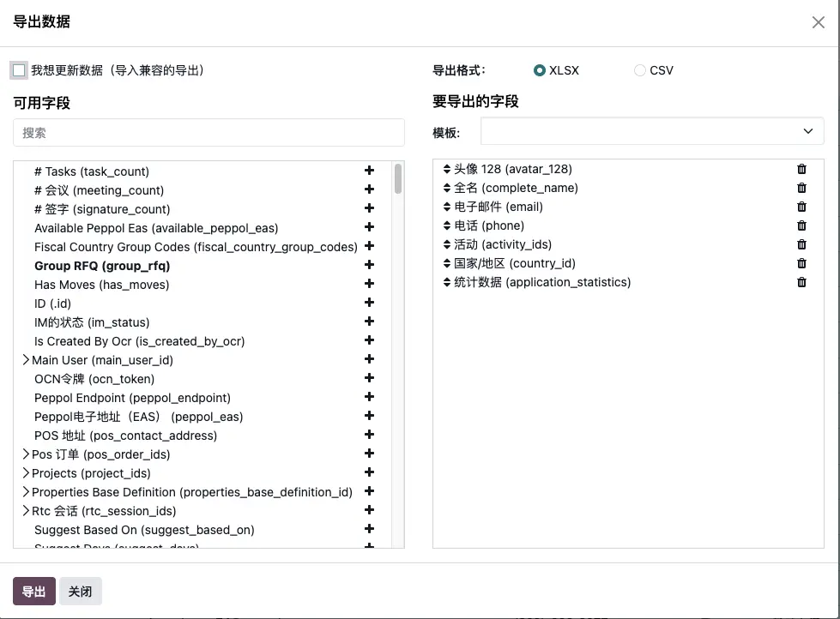Click the 关闭 button
This screenshot has height=619, width=840.
(80, 591)
